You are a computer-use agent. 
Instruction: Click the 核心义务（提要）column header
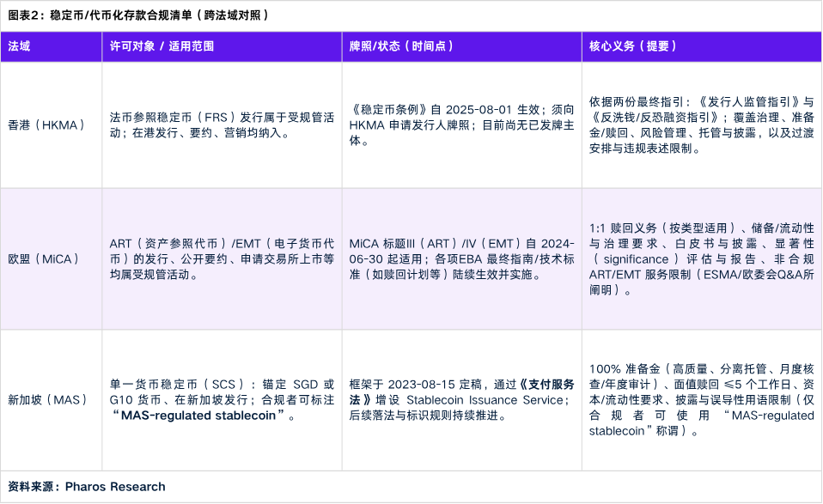click(x=702, y=46)
